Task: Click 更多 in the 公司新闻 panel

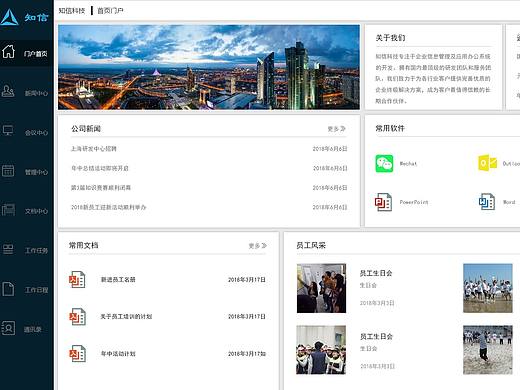Action: (x=336, y=129)
